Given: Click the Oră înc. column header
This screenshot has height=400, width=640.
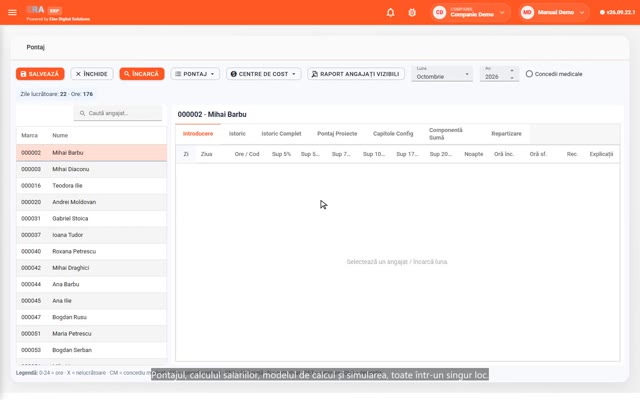Looking at the screenshot, I should pyautogui.click(x=504, y=154).
